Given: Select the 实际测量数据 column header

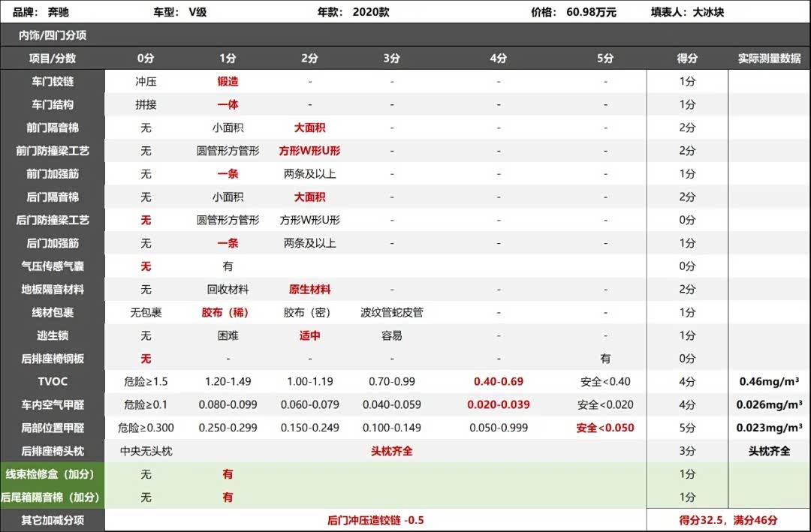Looking at the screenshot, I should pyautogui.click(x=769, y=59).
